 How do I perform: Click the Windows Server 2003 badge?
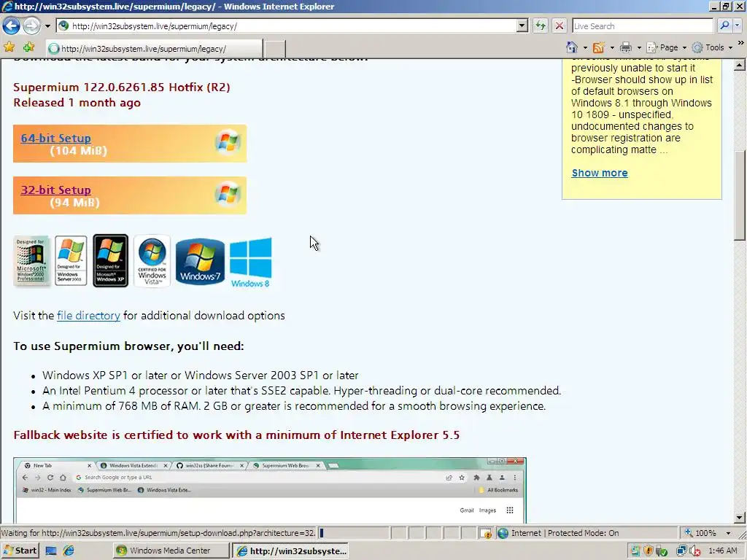71,260
